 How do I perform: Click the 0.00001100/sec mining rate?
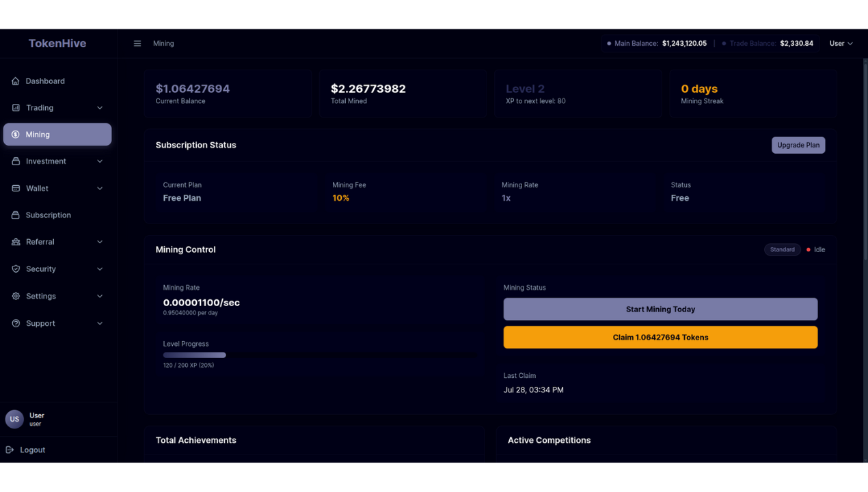[201, 303]
